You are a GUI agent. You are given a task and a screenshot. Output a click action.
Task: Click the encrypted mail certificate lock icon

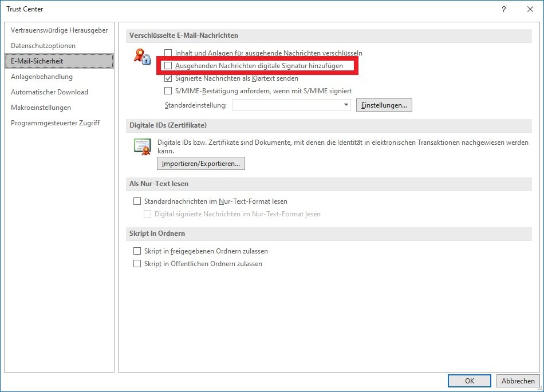pyautogui.click(x=142, y=57)
